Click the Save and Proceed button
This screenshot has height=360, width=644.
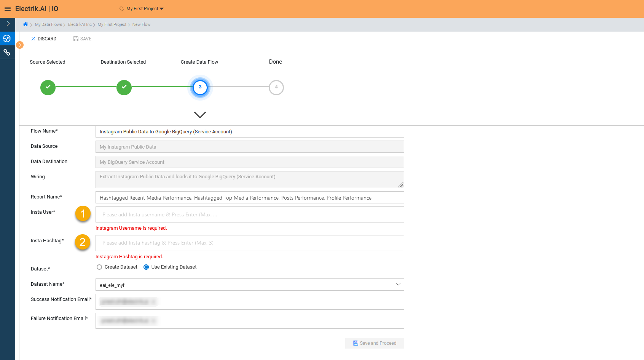(x=375, y=343)
